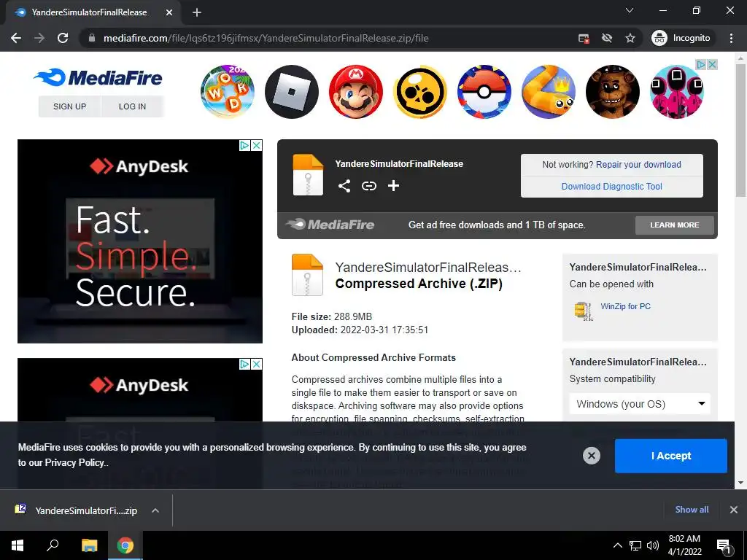Open the notification center icon
747x560 pixels.
pyautogui.click(x=724, y=545)
